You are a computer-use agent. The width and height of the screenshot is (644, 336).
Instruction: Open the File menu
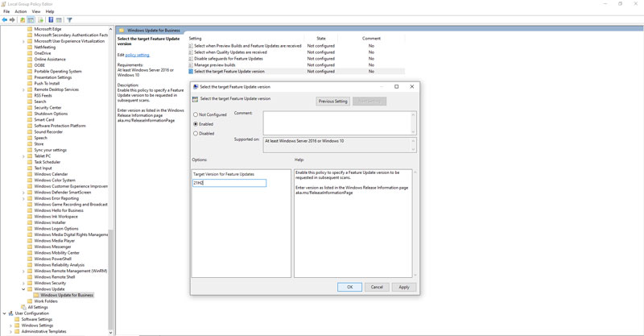tap(6, 11)
